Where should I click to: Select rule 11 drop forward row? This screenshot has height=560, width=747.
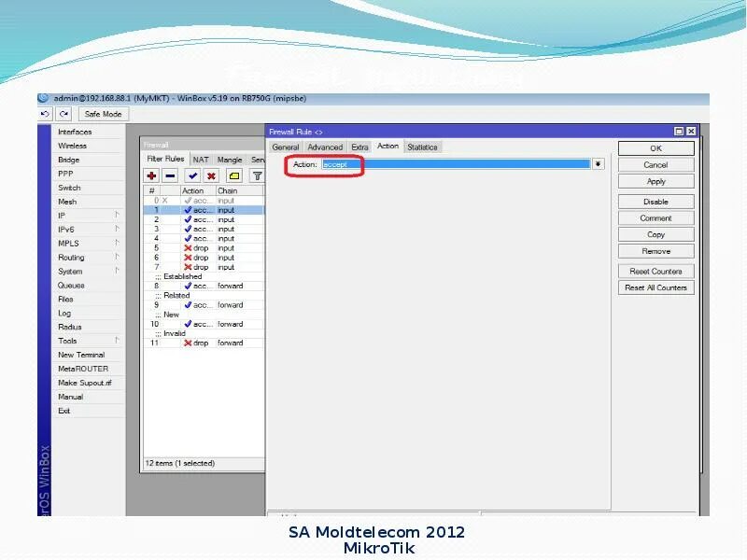click(x=204, y=343)
